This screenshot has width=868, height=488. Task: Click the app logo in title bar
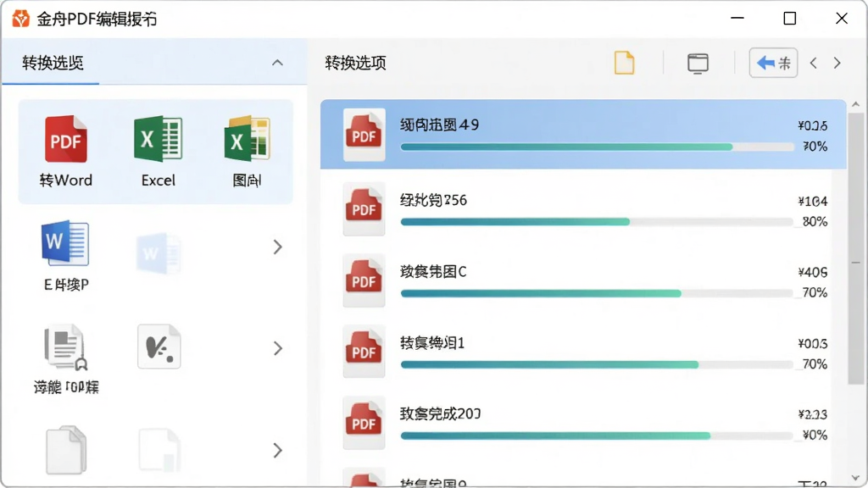(x=21, y=19)
